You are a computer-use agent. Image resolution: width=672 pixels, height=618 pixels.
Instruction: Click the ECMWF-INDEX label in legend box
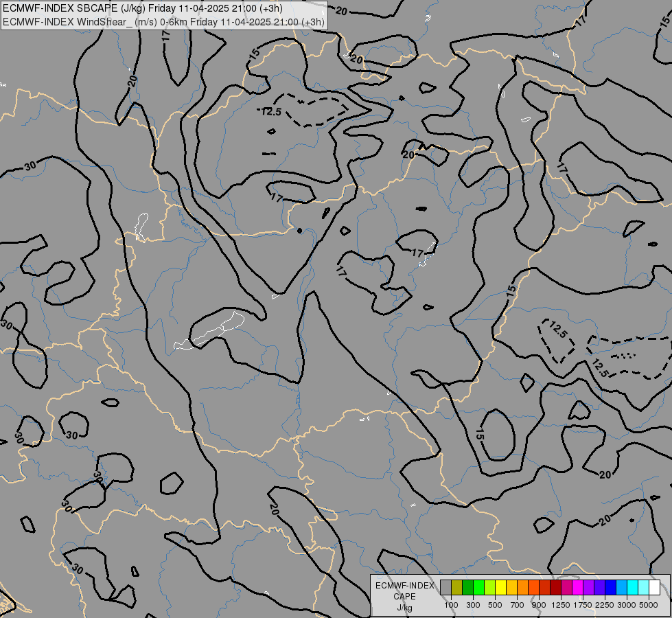point(404,586)
